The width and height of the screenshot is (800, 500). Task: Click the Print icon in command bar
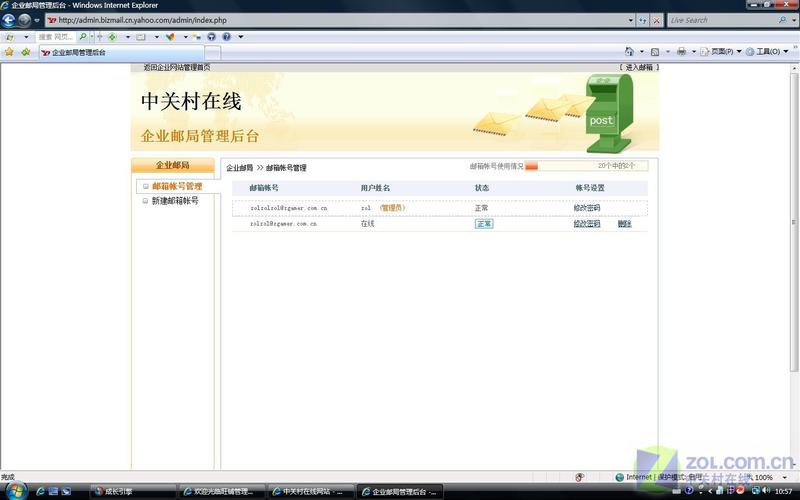tap(681, 52)
